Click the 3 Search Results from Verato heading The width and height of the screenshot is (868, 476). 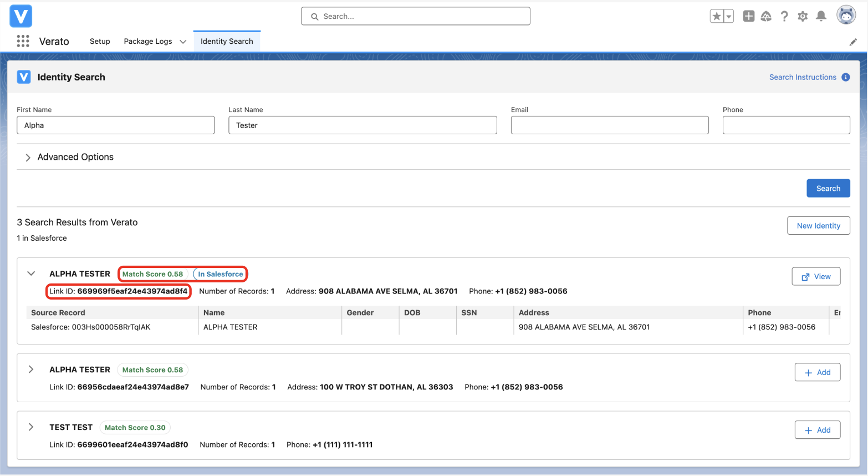point(77,222)
